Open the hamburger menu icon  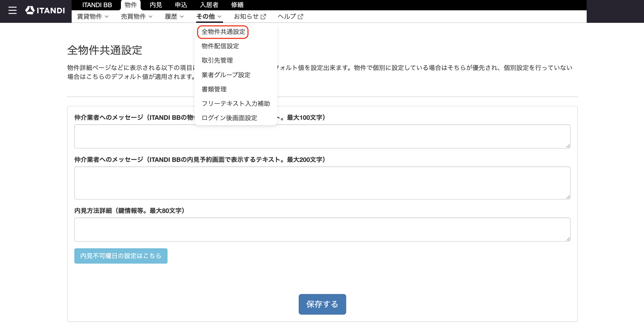coord(12,11)
